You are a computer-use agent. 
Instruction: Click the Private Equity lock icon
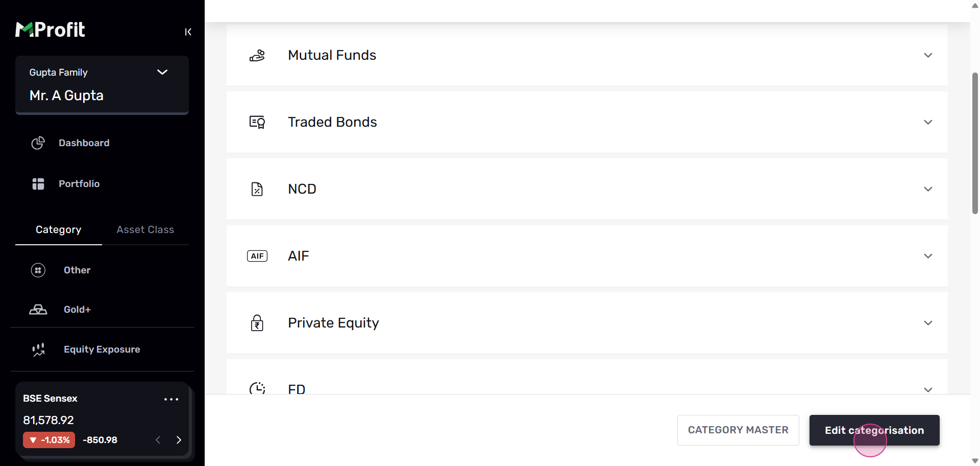(x=257, y=323)
